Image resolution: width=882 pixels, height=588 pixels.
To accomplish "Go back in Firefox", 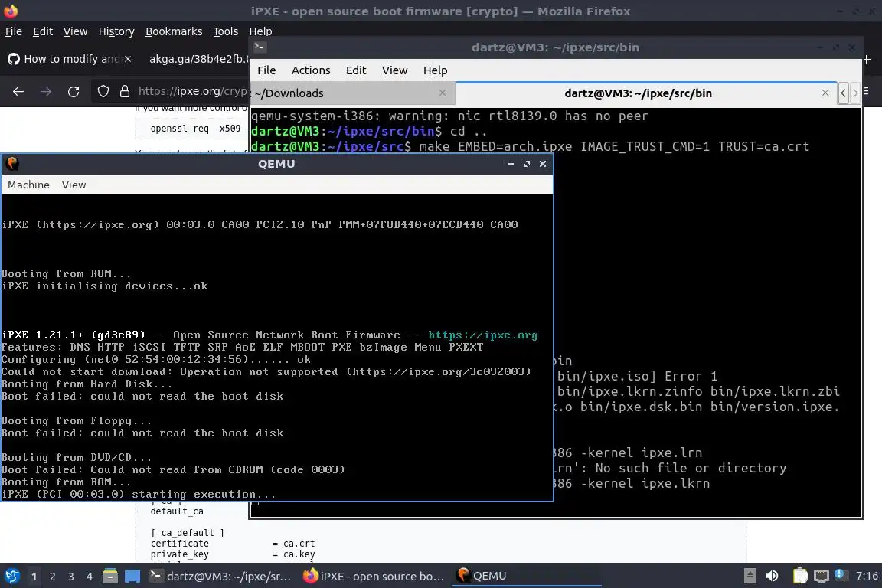I will [x=18, y=92].
